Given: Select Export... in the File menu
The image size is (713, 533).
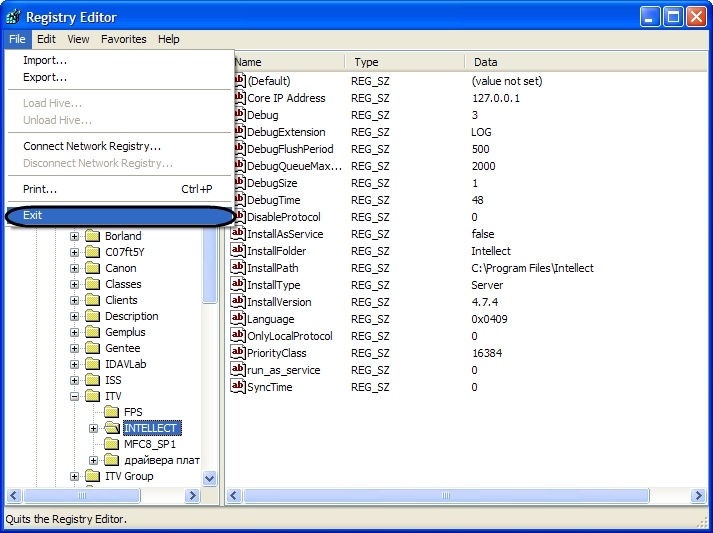Looking at the screenshot, I should [x=45, y=77].
